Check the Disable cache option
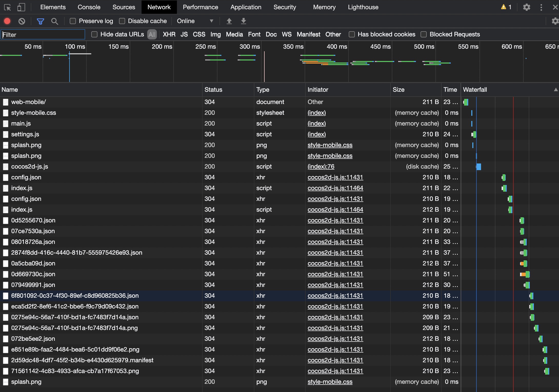This screenshot has height=392, width=559. (122, 21)
